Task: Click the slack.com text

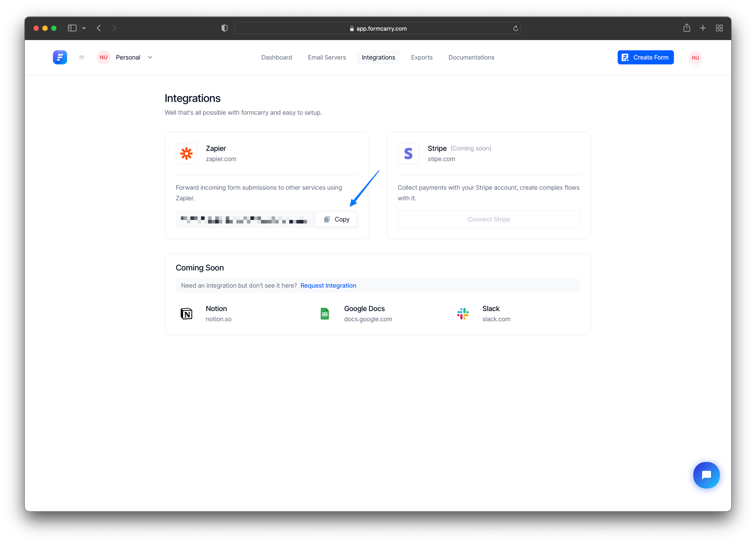Action: click(x=496, y=319)
